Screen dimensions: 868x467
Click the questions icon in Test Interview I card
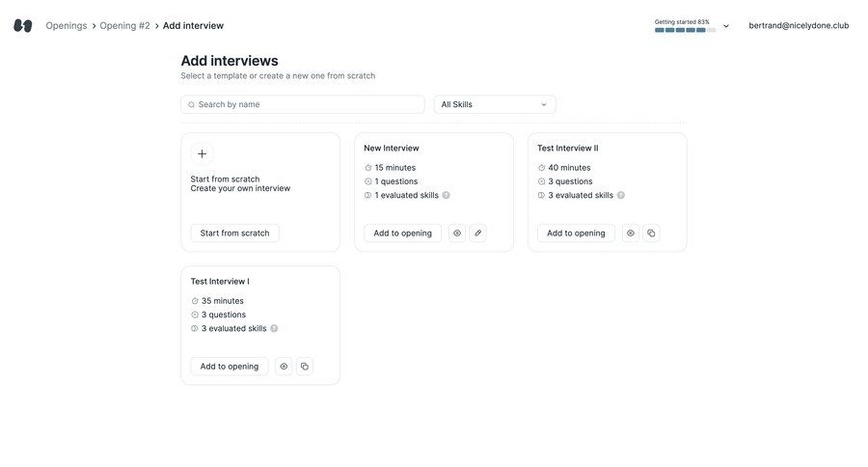[195, 315]
